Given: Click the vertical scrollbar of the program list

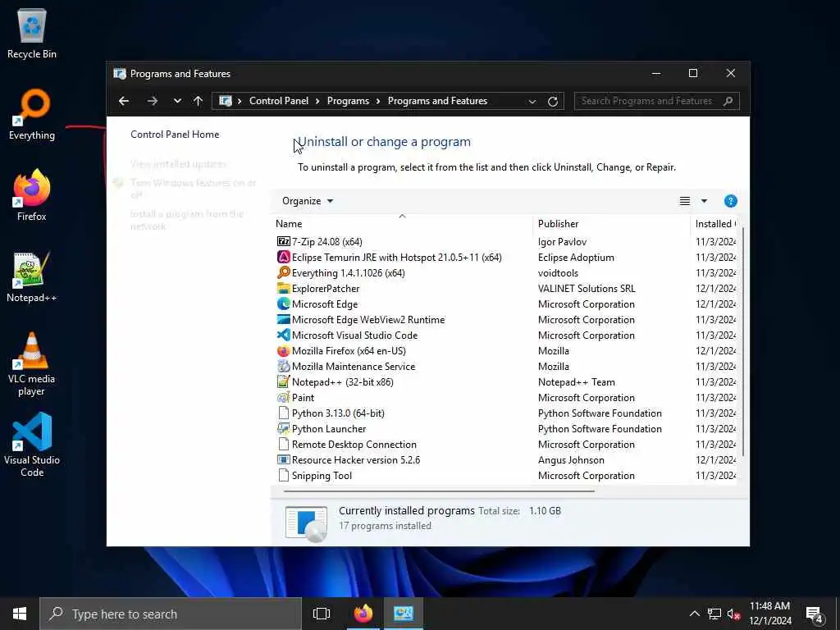Looking at the screenshot, I should point(743,342).
